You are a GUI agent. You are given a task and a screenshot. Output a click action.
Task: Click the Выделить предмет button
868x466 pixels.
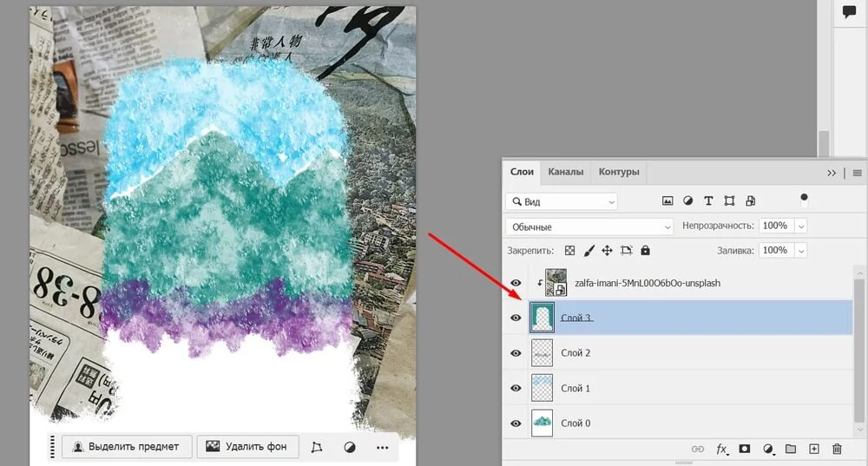pos(126,447)
